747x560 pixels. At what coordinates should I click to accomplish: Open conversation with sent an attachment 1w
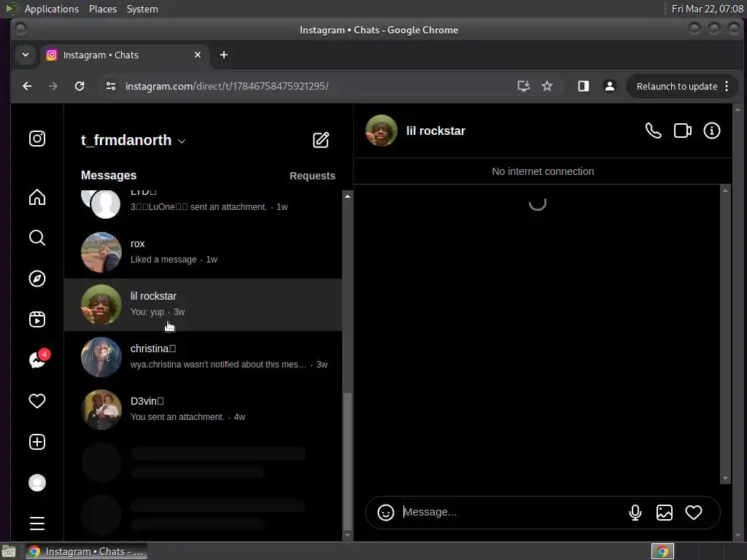tap(203, 206)
